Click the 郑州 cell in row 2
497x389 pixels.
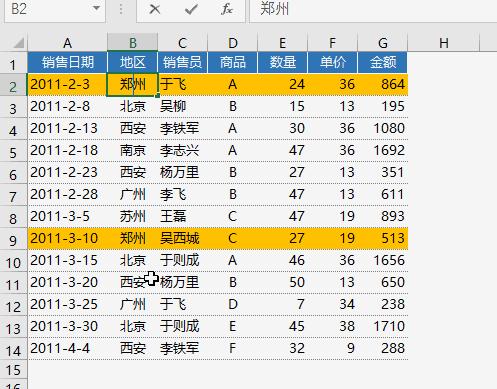[x=133, y=84]
